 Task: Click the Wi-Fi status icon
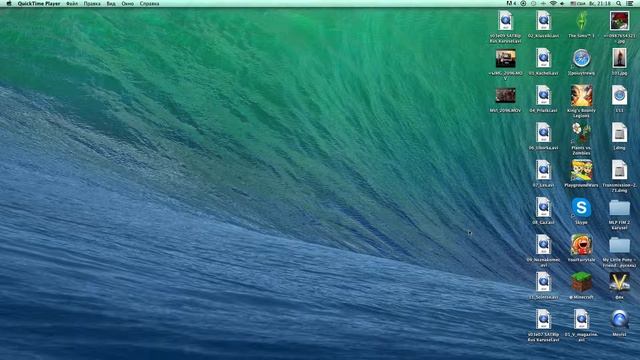click(553, 3)
